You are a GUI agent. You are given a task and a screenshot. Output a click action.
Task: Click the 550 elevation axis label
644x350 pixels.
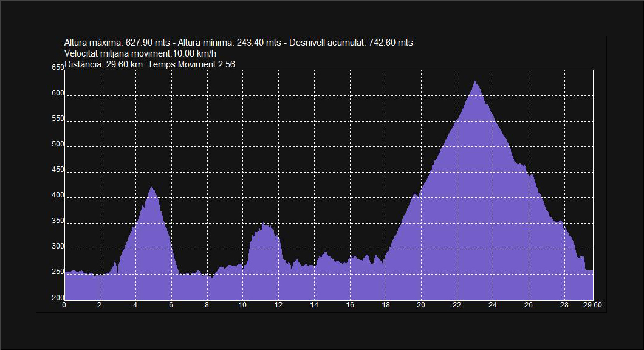click(x=58, y=118)
